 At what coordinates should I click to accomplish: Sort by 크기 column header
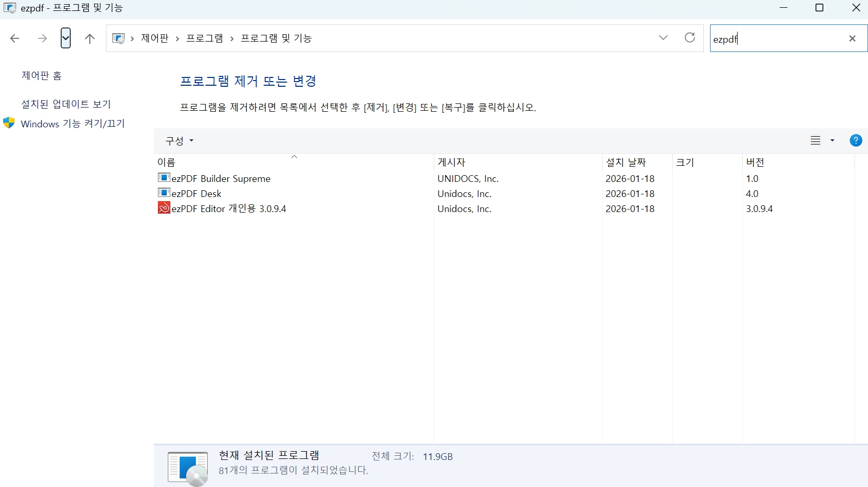point(707,162)
